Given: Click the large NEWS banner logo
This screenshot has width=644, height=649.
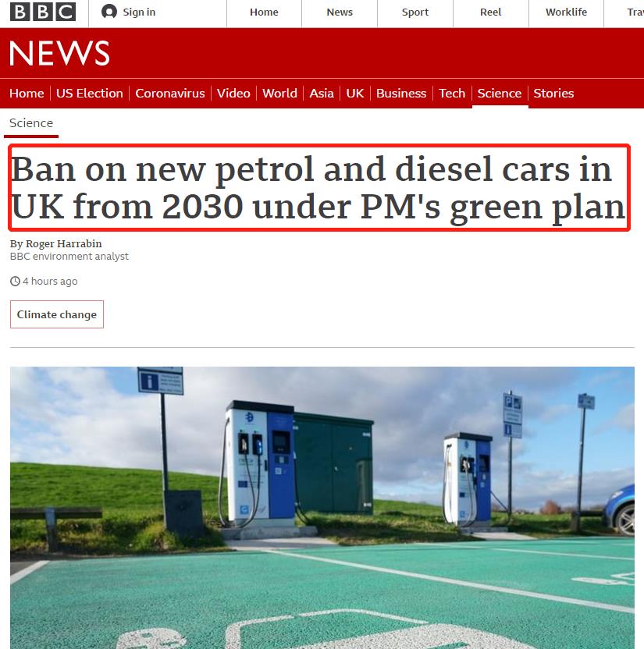Looking at the screenshot, I should point(59,53).
